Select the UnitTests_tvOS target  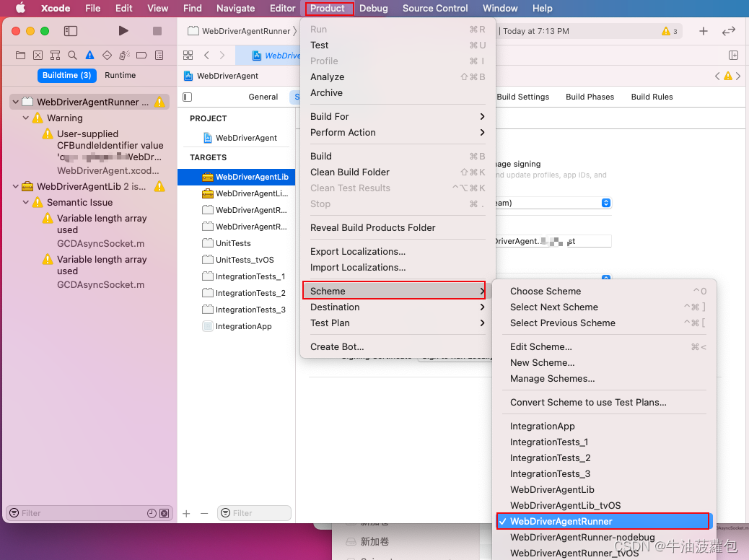(237, 260)
